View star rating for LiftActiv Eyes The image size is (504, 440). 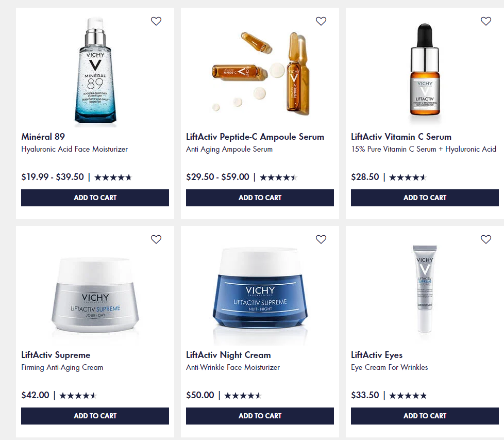[x=408, y=396]
